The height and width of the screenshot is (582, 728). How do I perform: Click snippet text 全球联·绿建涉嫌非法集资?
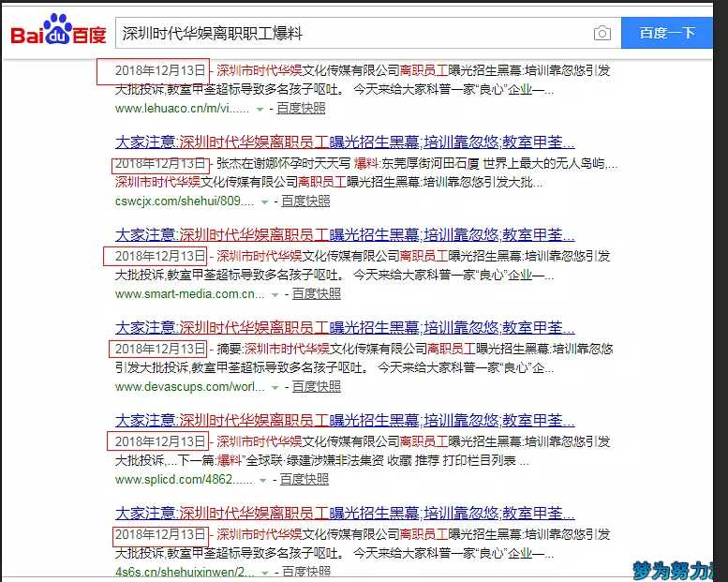point(315,461)
